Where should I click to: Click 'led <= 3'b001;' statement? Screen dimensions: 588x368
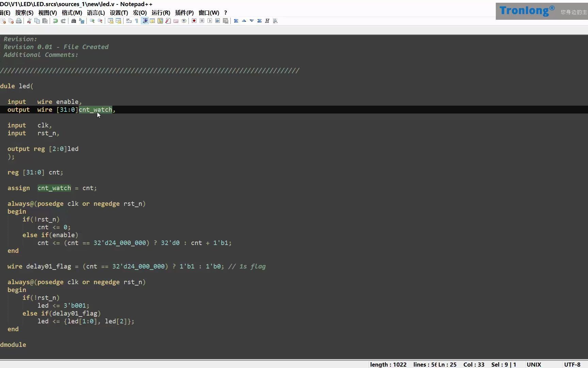pos(63,306)
